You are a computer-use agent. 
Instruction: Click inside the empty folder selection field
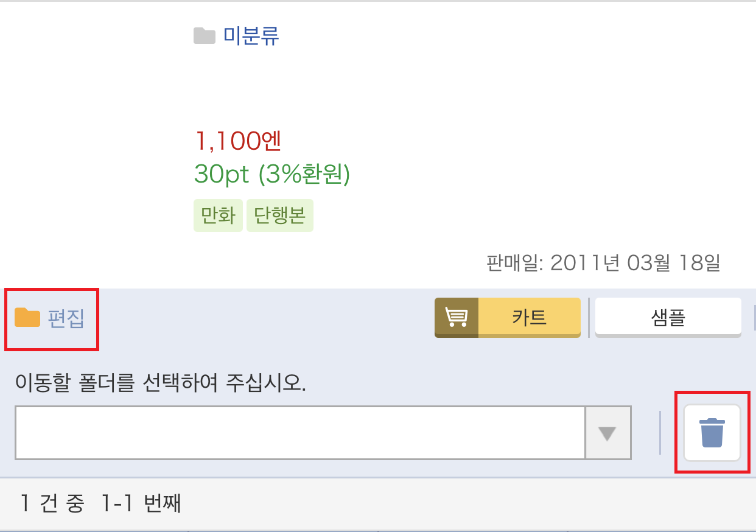pos(300,433)
